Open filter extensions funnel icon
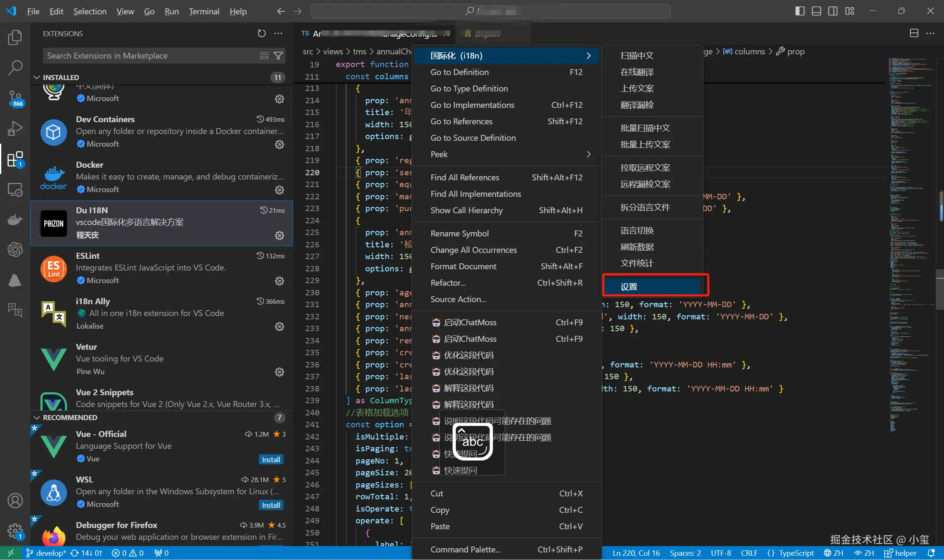The height and width of the screenshot is (560, 944). [x=278, y=56]
